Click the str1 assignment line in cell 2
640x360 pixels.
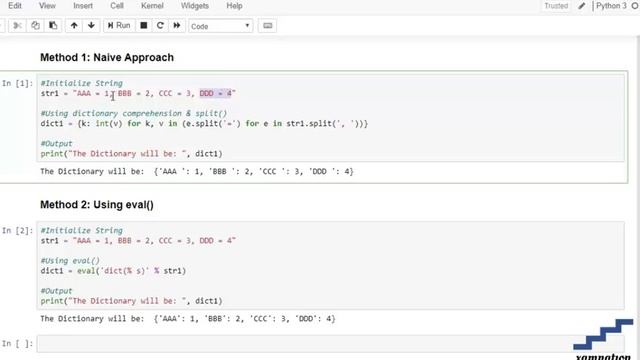[138, 241]
